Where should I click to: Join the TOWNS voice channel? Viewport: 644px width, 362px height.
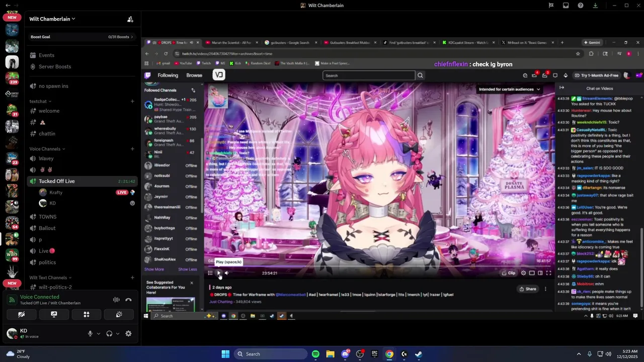pyautogui.click(x=82, y=217)
